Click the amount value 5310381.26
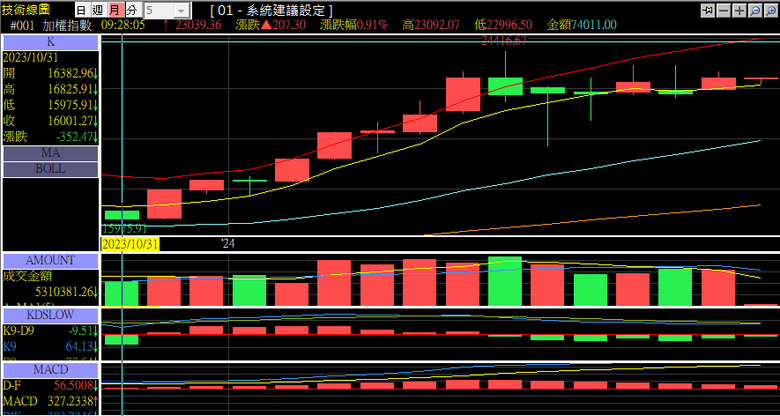This screenshot has width=780, height=416. [65, 292]
